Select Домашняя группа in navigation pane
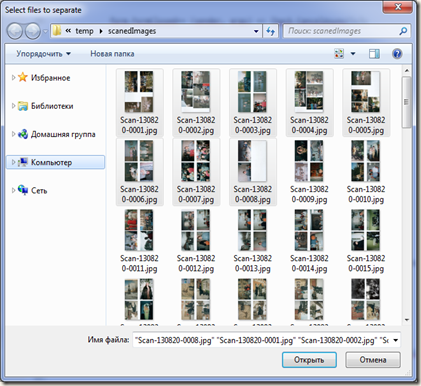 (63, 134)
